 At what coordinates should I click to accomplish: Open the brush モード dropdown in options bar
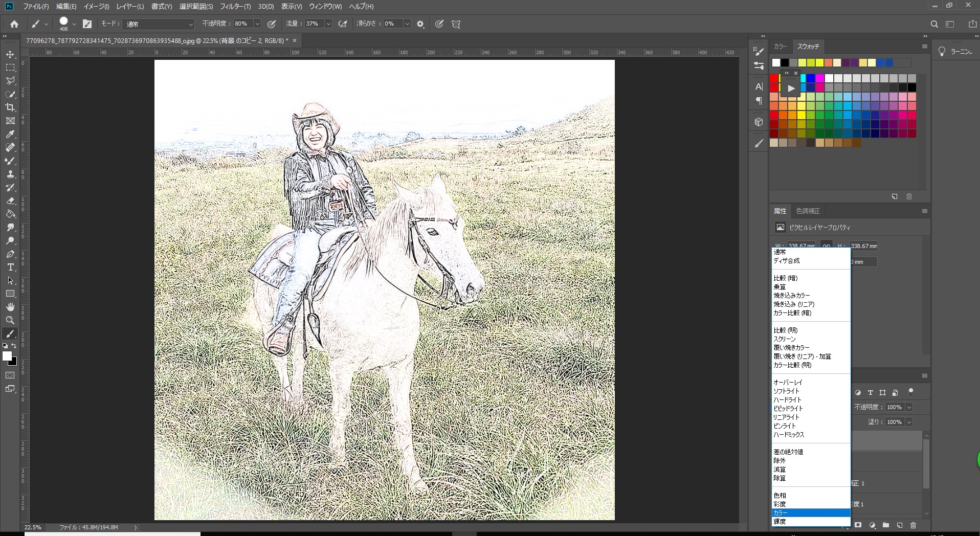[x=159, y=24]
